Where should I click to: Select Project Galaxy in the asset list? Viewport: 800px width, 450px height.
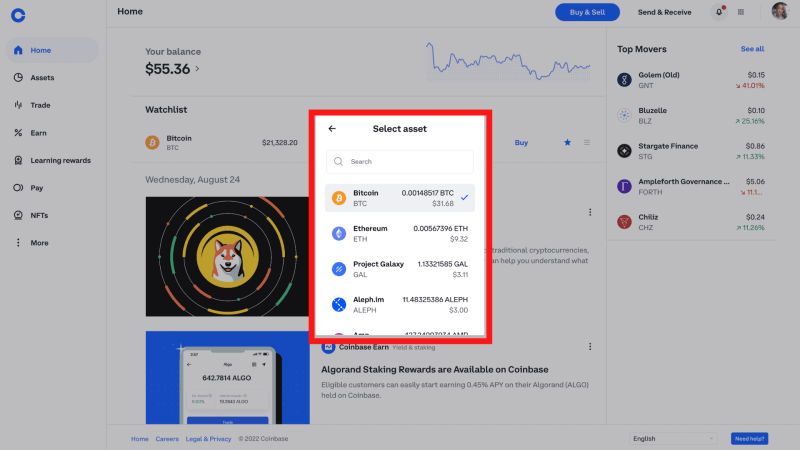(x=399, y=269)
